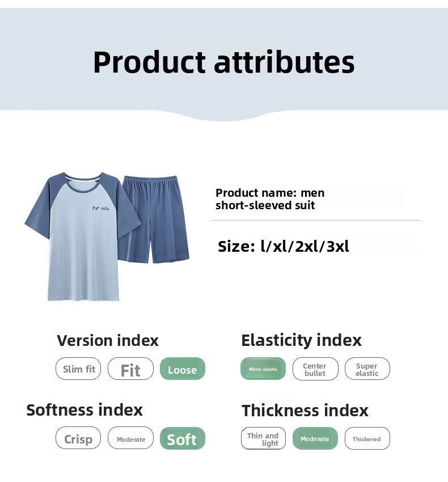Click the Panda logo on shirt
The height and width of the screenshot is (482, 448).
coord(100,208)
